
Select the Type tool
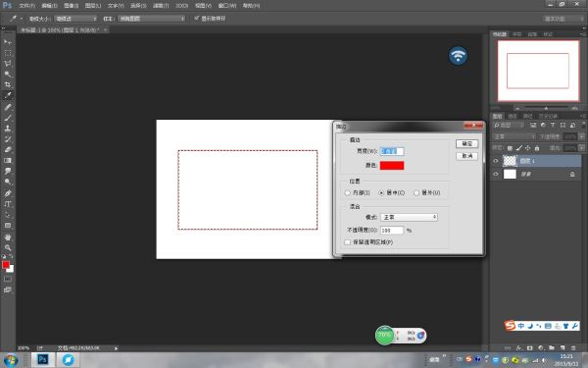(x=8, y=204)
